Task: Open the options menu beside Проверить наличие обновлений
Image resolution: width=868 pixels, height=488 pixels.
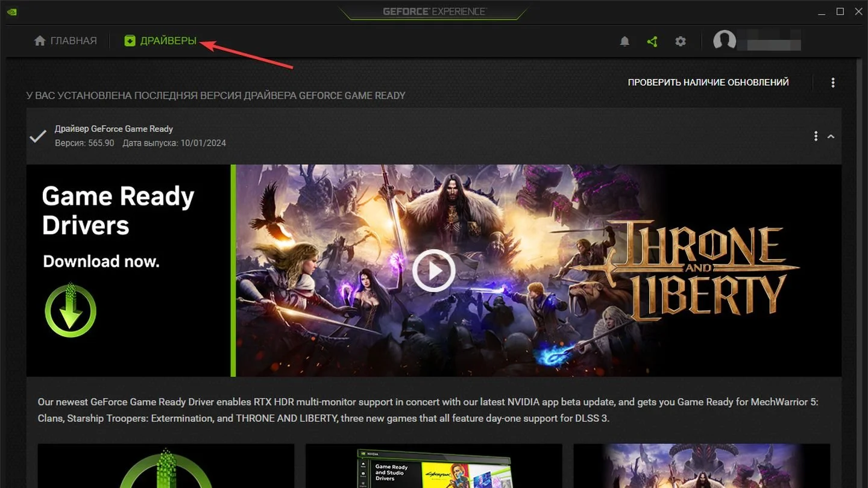Action: [833, 83]
